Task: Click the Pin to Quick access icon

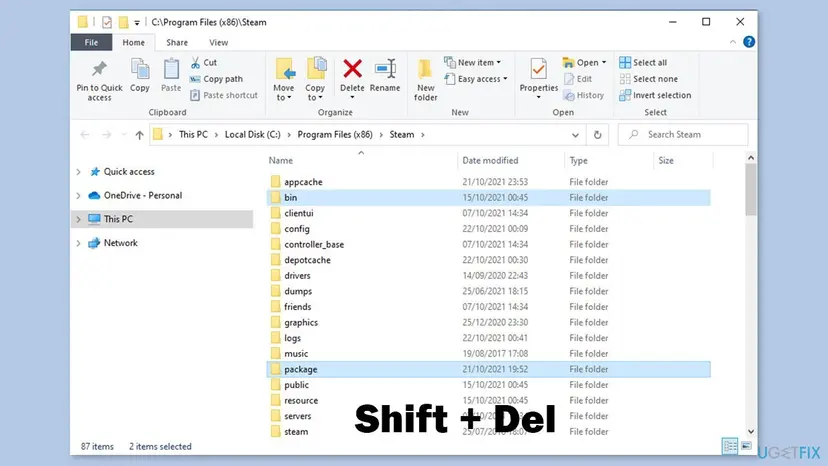Action: (x=99, y=69)
